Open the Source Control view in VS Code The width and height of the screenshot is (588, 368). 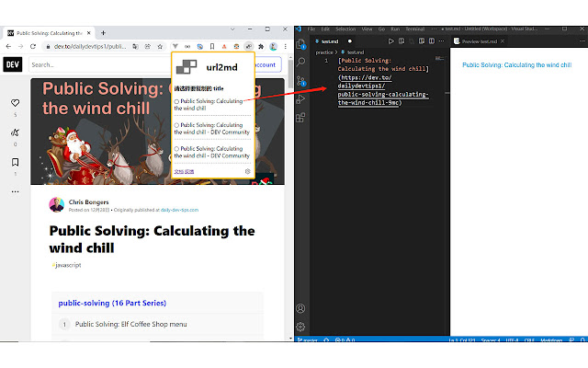[x=300, y=81]
